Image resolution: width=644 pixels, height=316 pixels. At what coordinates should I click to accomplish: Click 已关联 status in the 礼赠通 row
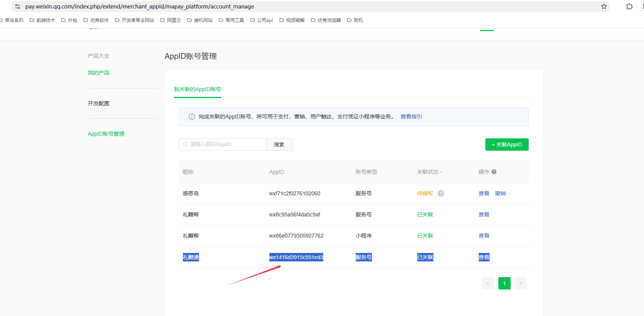[x=425, y=257]
